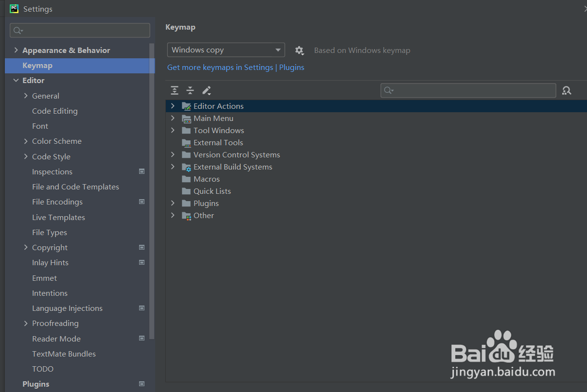Expand the Proofreading subsection
This screenshot has height=392, width=587.
pos(26,323)
